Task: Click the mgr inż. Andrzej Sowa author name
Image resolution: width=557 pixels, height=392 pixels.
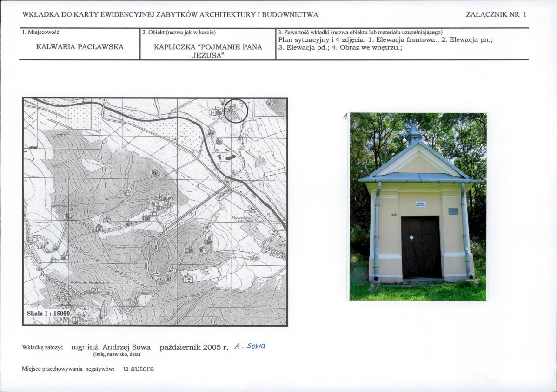Action: tap(111, 347)
